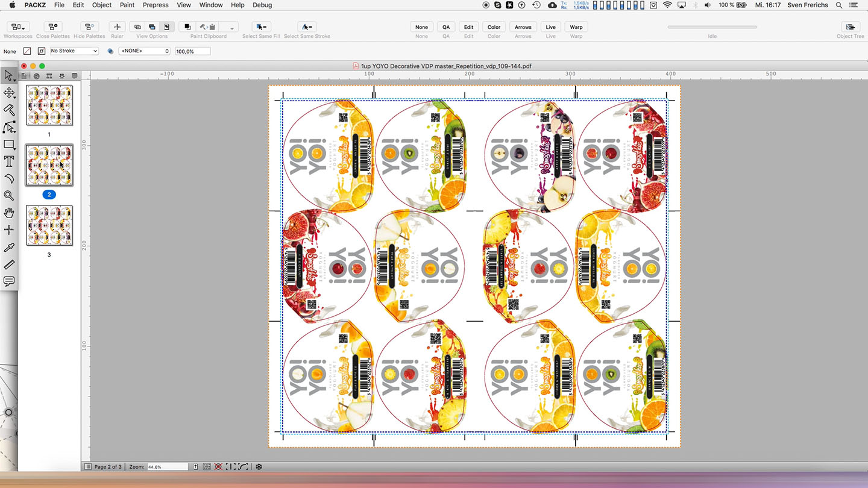Click the blue blend mode circle icon
Viewport: 868px width, 488px height.
[110, 51]
